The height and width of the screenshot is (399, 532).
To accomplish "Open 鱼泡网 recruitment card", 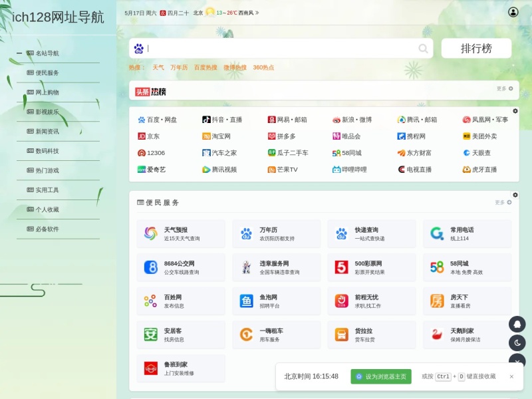I will tap(276, 301).
